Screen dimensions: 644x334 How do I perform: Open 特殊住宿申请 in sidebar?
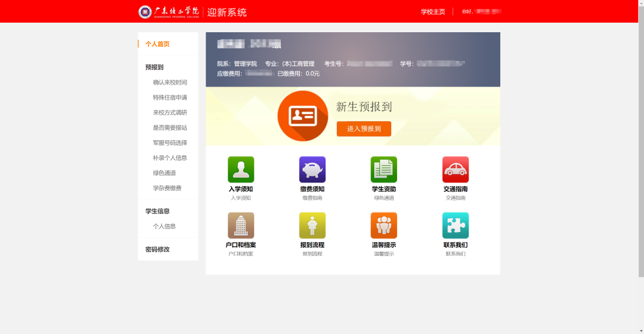tap(170, 97)
